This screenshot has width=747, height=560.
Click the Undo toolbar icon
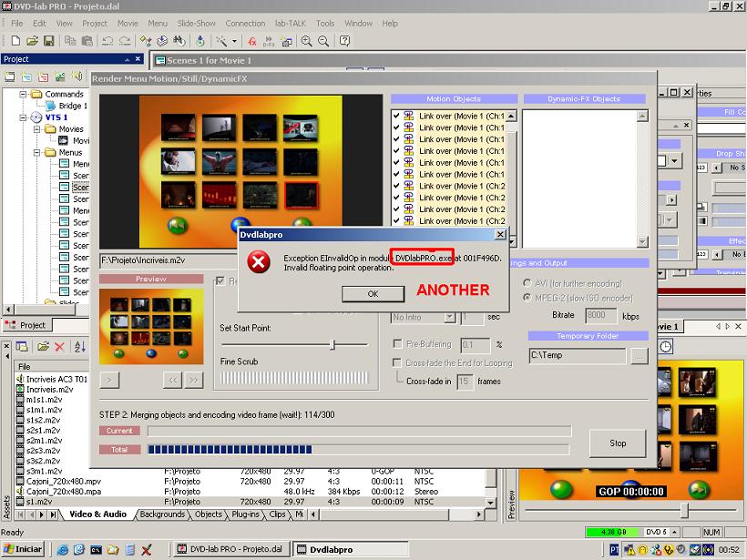107,41
